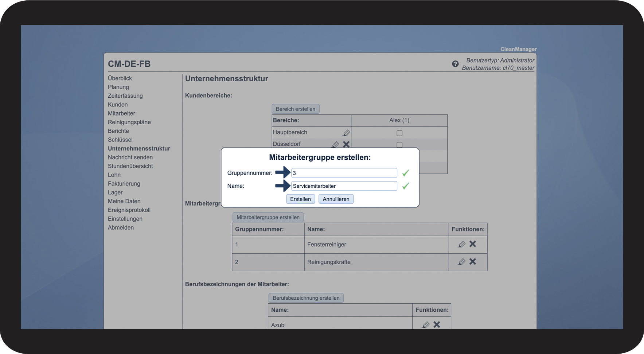Delete the Düsseldorf area with X icon

(346, 144)
